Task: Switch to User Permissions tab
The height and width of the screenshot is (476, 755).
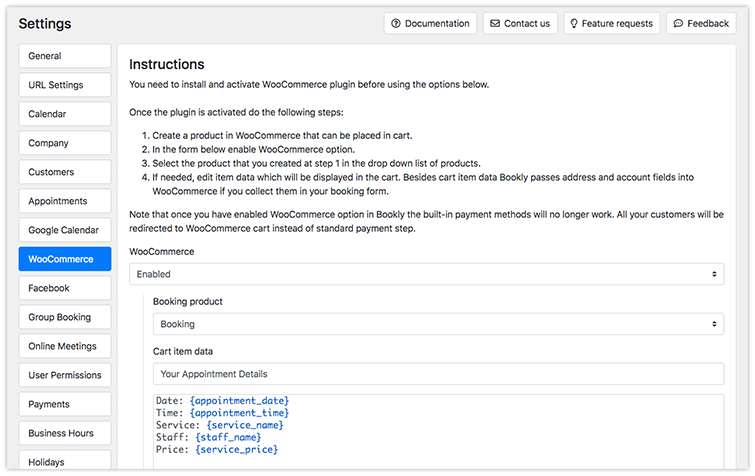Action: (x=65, y=375)
